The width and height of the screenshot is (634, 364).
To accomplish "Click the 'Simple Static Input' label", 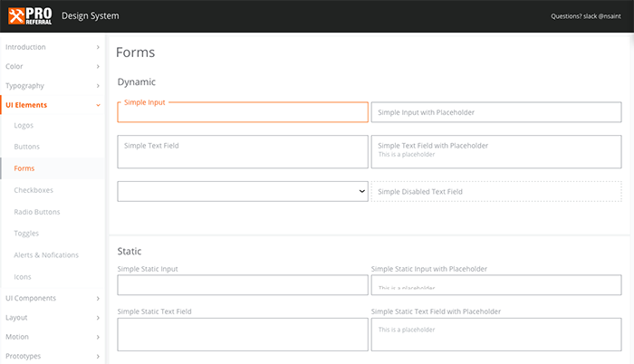I will coord(148,269).
